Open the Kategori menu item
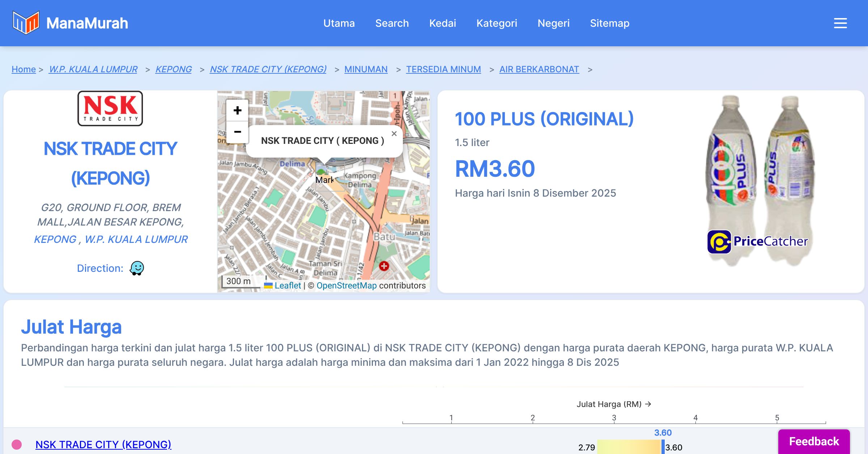This screenshot has width=868, height=454. pos(497,23)
